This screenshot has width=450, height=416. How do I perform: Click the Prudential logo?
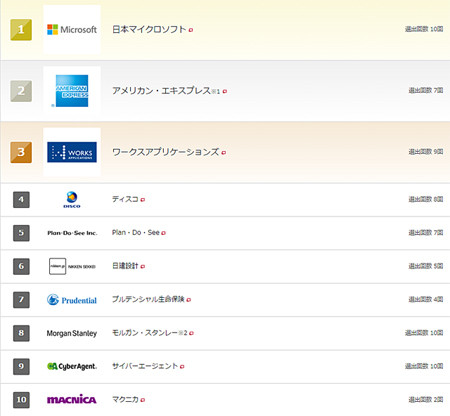(x=72, y=300)
